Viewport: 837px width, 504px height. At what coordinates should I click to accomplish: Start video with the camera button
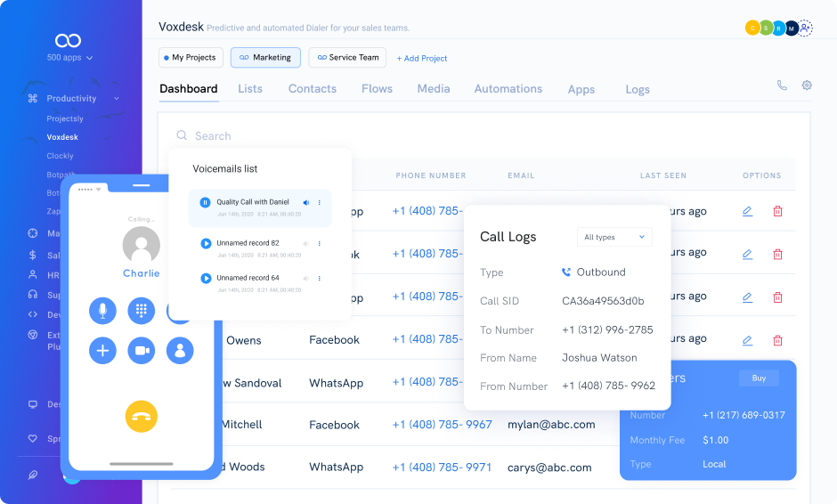141,350
